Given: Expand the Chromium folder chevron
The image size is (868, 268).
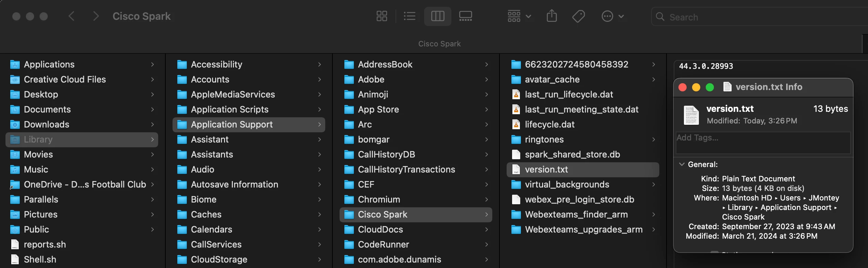Looking at the screenshot, I should 487,199.
